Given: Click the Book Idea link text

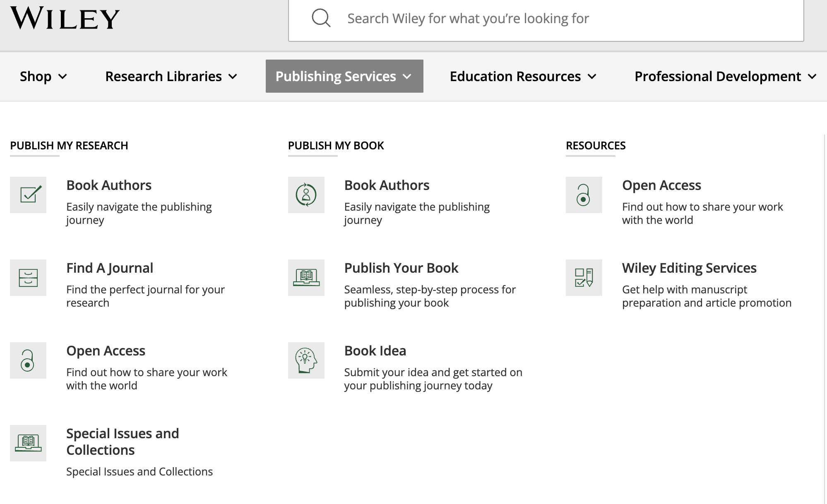Looking at the screenshot, I should pos(375,350).
